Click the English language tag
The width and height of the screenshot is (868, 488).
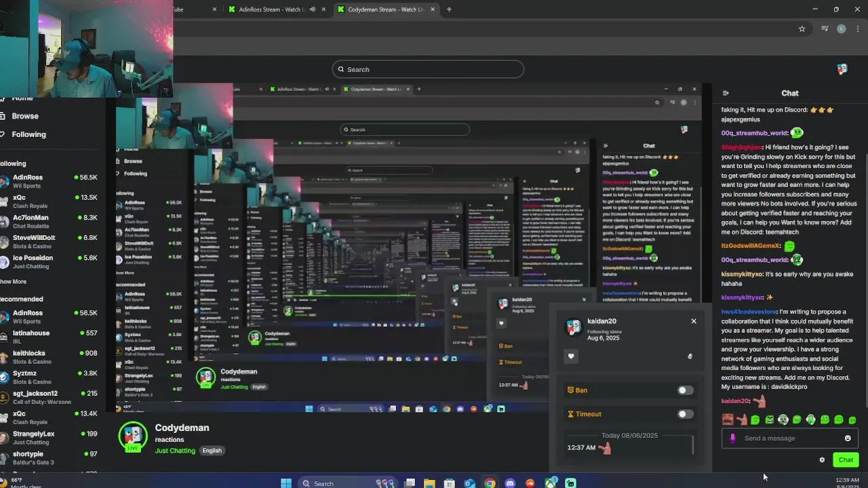pos(212,451)
